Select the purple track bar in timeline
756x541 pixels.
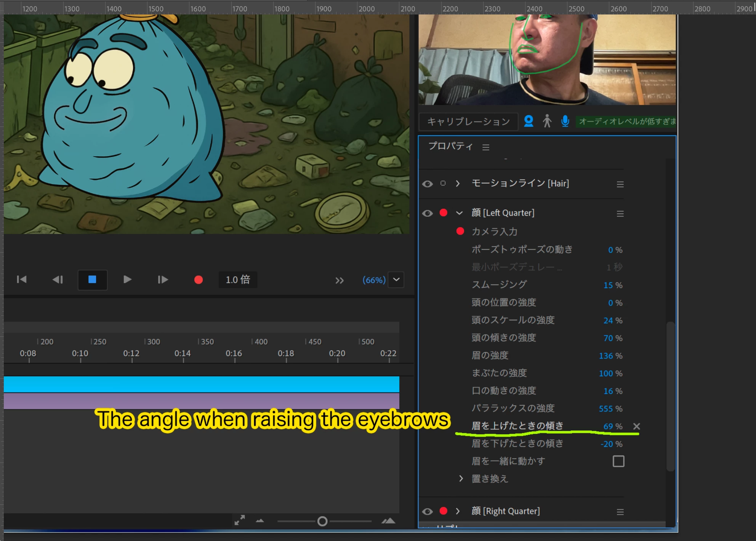click(202, 401)
